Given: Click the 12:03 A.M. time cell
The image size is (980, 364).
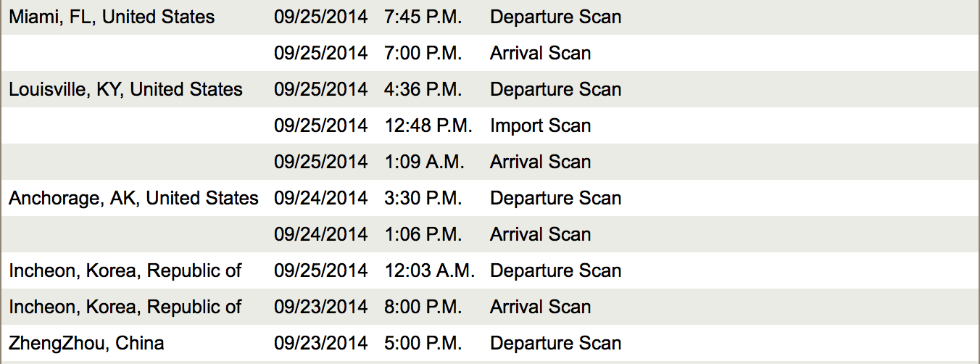Looking at the screenshot, I should point(430,270).
